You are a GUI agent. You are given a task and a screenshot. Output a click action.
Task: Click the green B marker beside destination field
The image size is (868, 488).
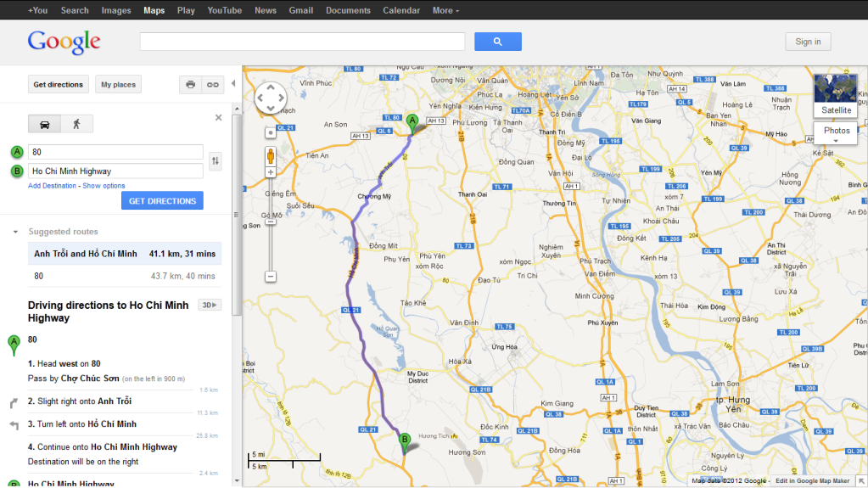click(x=17, y=171)
